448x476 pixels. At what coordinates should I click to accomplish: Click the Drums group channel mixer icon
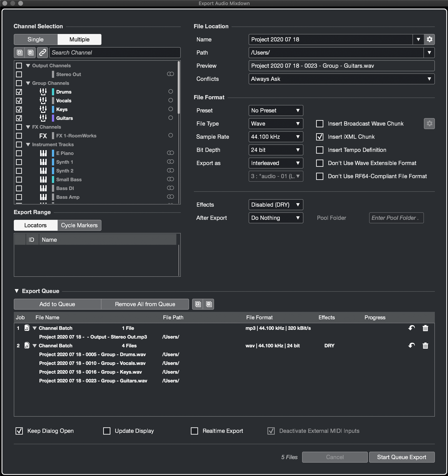(43, 92)
